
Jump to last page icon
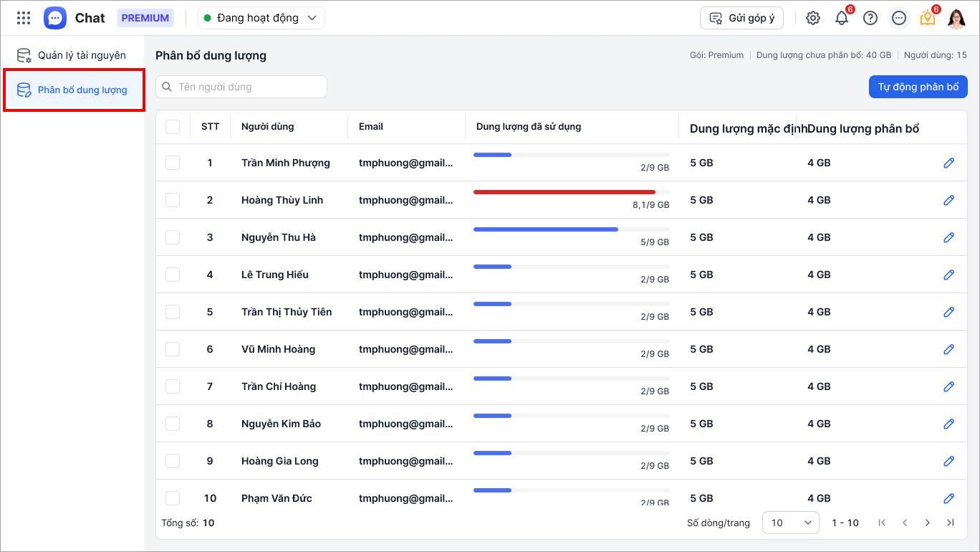(x=951, y=523)
